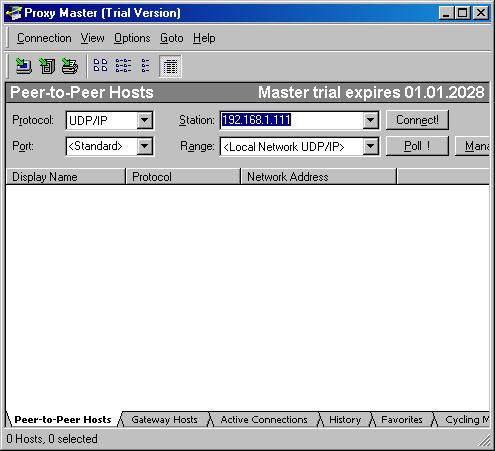Image resolution: width=495 pixels, height=451 pixels.
Task: Close the Proxy Master window
Action: 481,13
